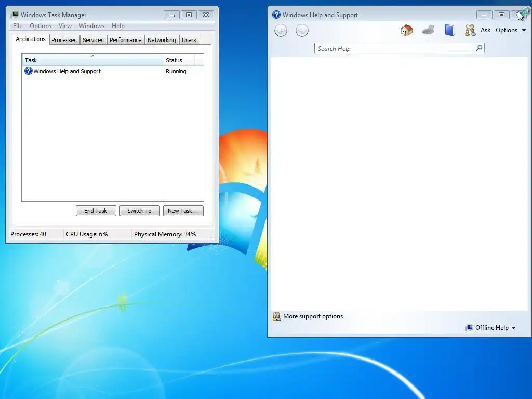
Task: Click the Switch To button
Action: pyautogui.click(x=139, y=211)
